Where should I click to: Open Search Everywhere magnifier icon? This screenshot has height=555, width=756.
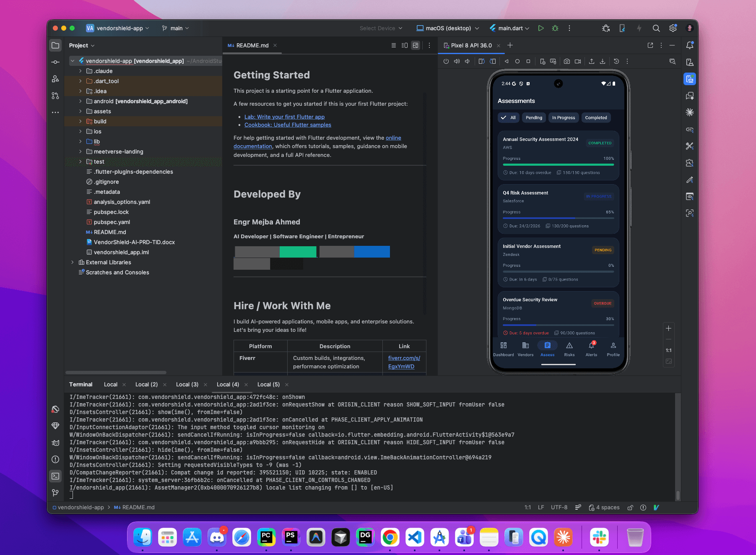[656, 28]
